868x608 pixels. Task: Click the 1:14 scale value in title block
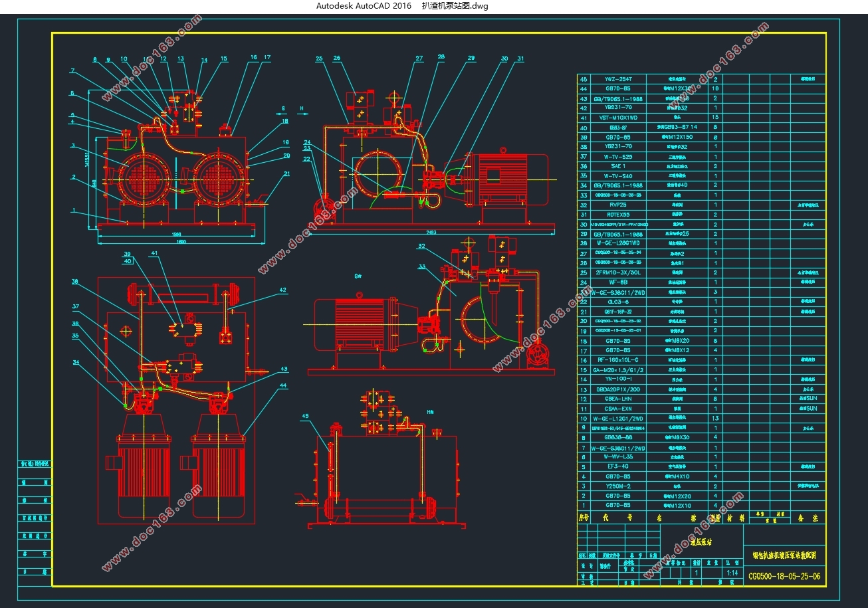[x=733, y=573]
